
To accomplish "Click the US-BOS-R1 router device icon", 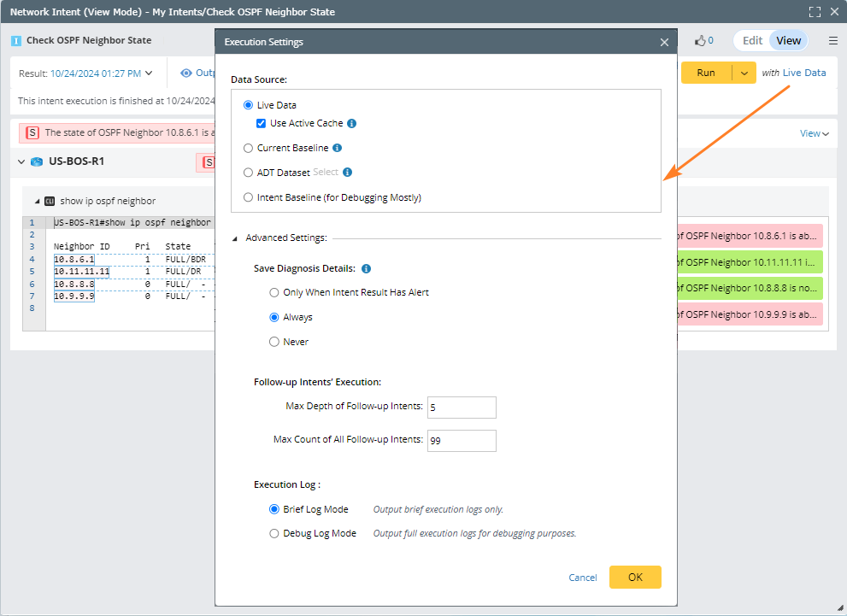I will (37, 161).
